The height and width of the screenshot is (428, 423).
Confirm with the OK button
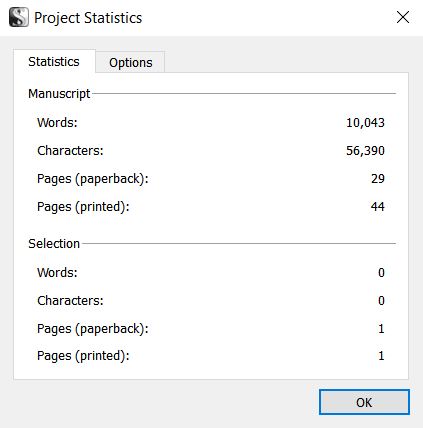tap(364, 402)
